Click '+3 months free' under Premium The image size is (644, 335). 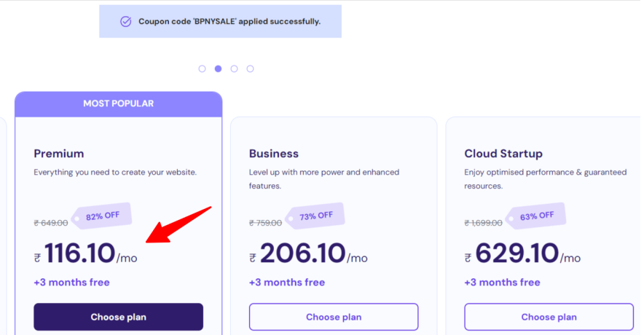(x=71, y=283)
